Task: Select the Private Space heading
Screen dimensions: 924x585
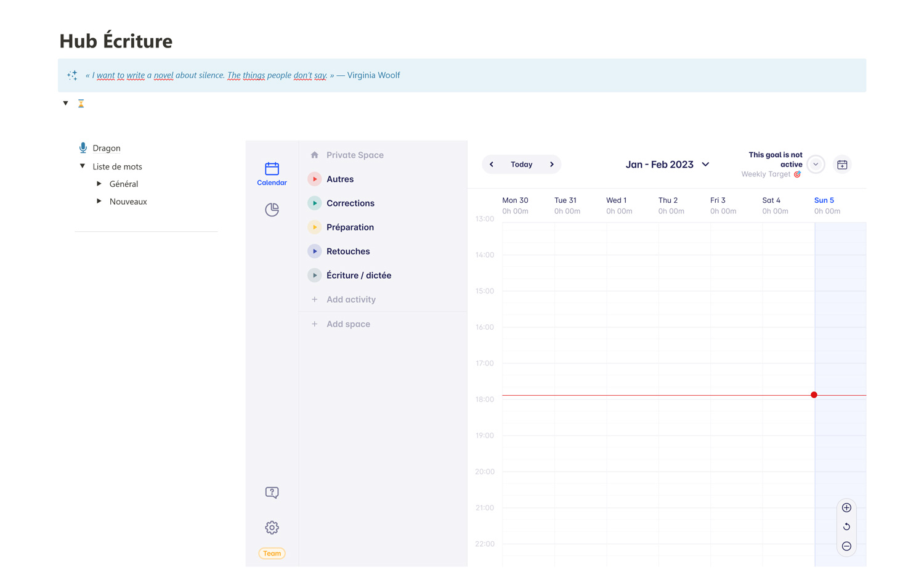Action: tap(355, 155)
